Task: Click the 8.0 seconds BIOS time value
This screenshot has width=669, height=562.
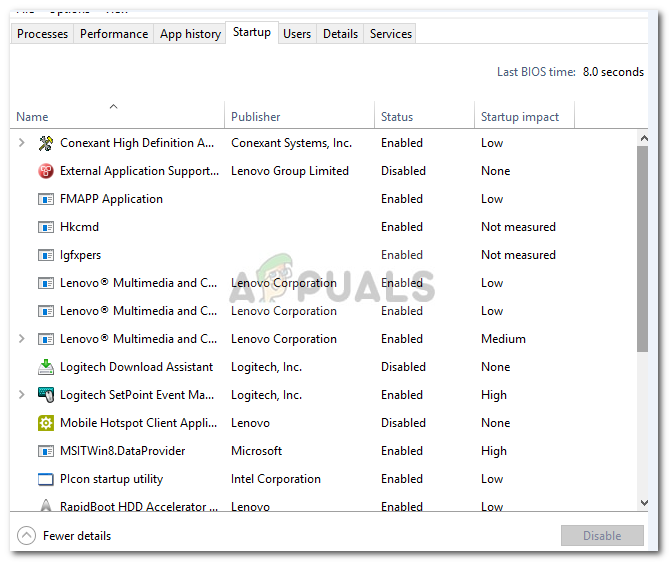Action: [613, 72]
